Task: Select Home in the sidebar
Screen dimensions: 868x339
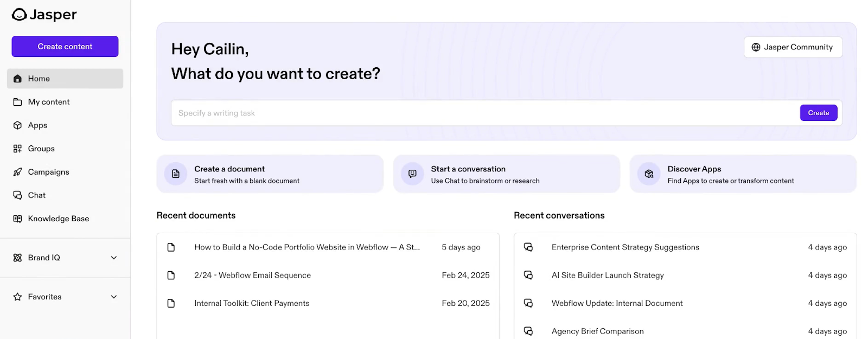Action: (x=39, y=79)
